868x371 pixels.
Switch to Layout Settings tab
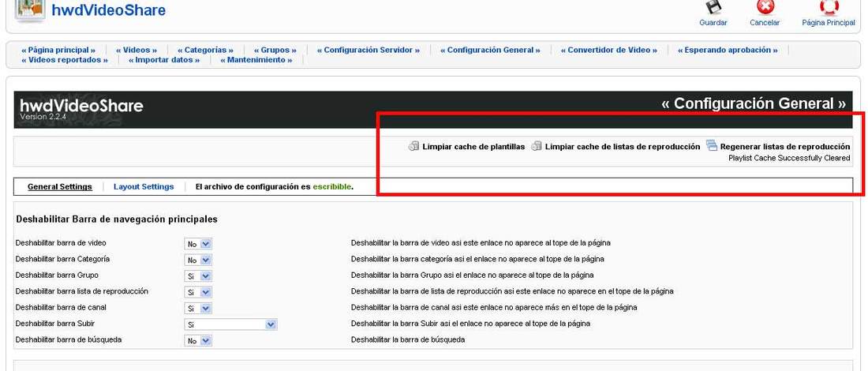pos(144,186)
